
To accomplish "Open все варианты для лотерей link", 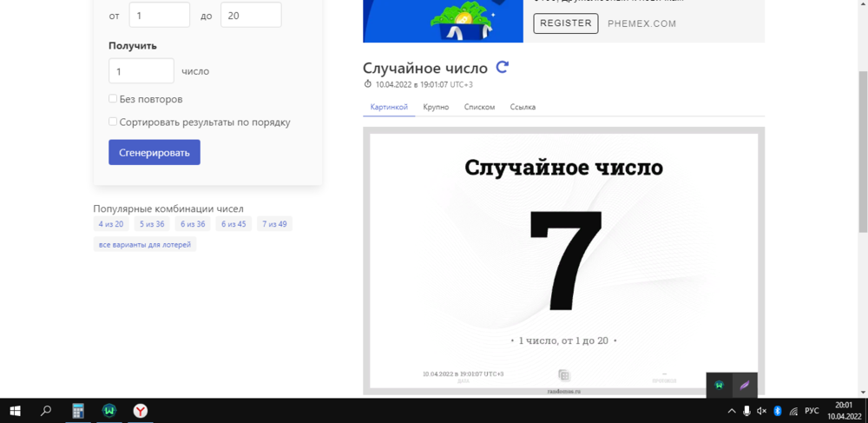I will [144, 244].
